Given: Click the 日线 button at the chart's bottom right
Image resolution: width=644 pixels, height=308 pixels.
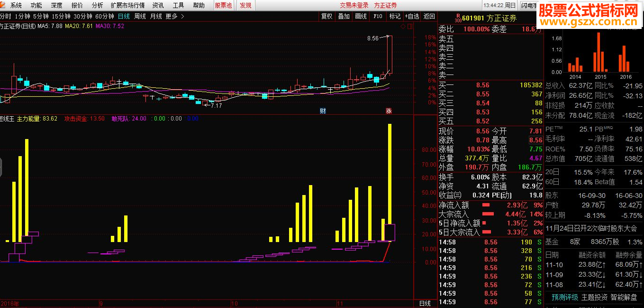Looking at the screenshot, I should click(x=425, y=303).
